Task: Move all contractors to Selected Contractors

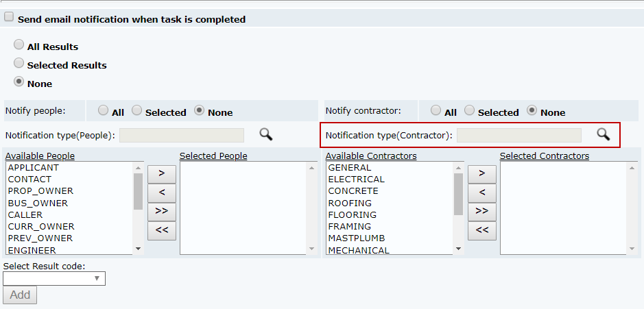Action: [482, 210]
